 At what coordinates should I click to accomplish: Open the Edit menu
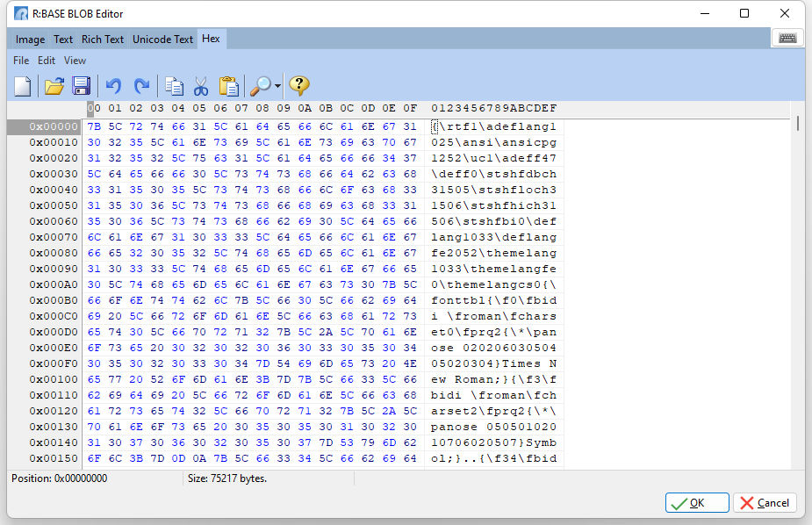tap(47, 61)
